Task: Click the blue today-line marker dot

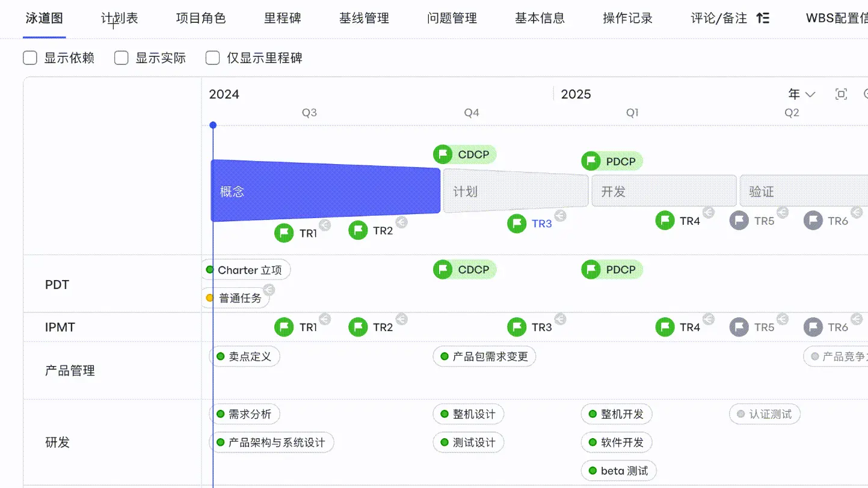Action: (x=213, y=125)
